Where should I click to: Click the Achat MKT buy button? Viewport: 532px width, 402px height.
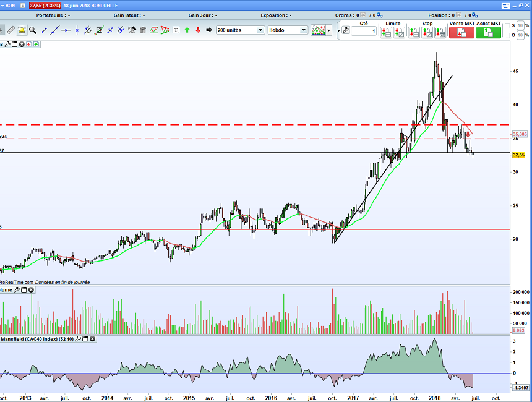[488, 32]
